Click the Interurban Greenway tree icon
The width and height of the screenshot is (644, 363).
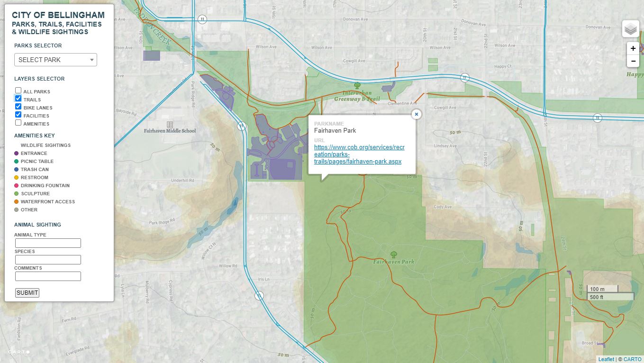click(357, 86)
